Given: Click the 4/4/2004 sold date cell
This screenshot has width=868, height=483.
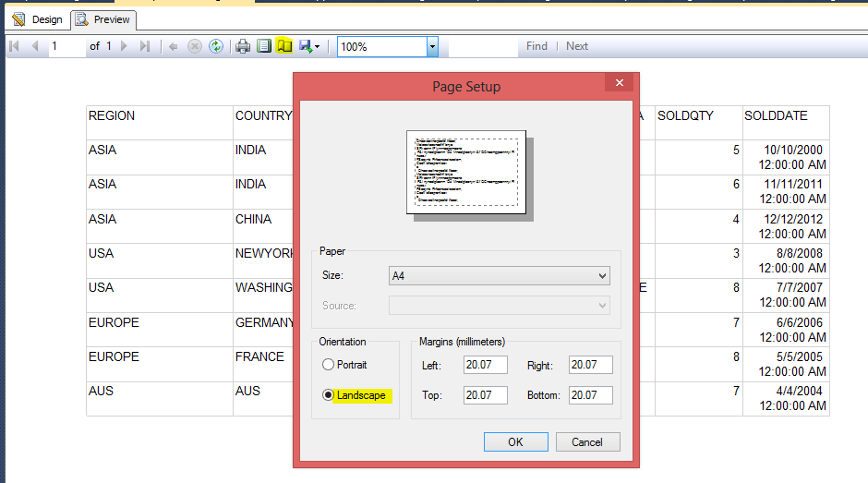Looking at the screenshot, I should [786, 398].
